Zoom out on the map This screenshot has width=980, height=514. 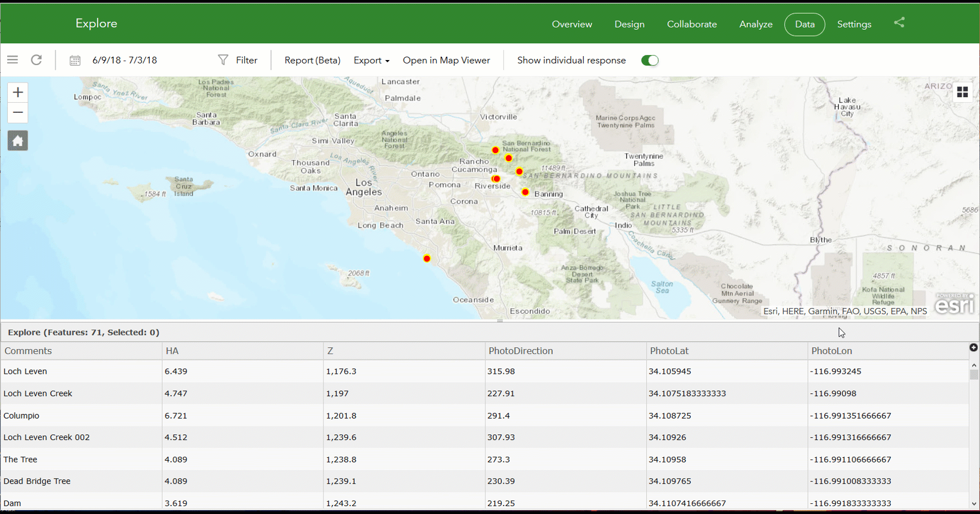pyautogui.click(x=18, y=113)
